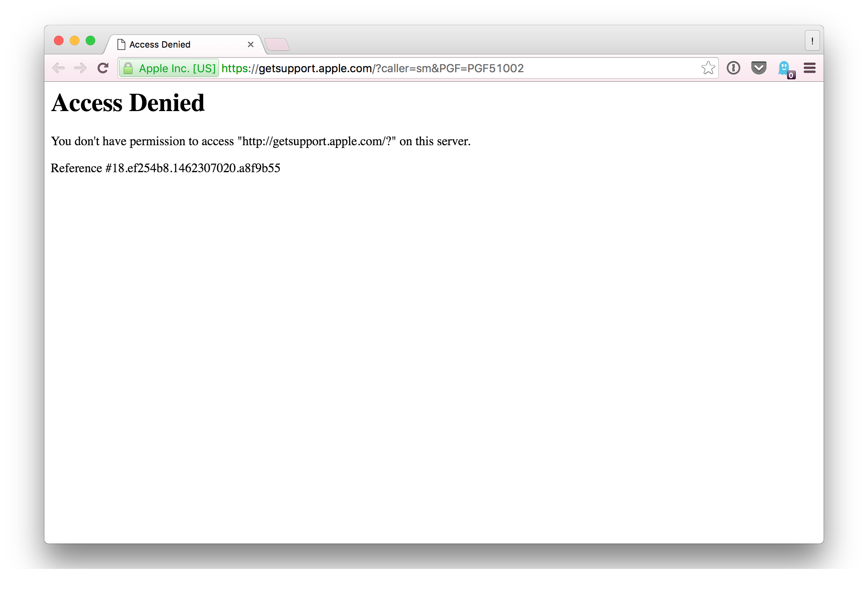
Task: Click the red close window button
Action: point(59,41)
